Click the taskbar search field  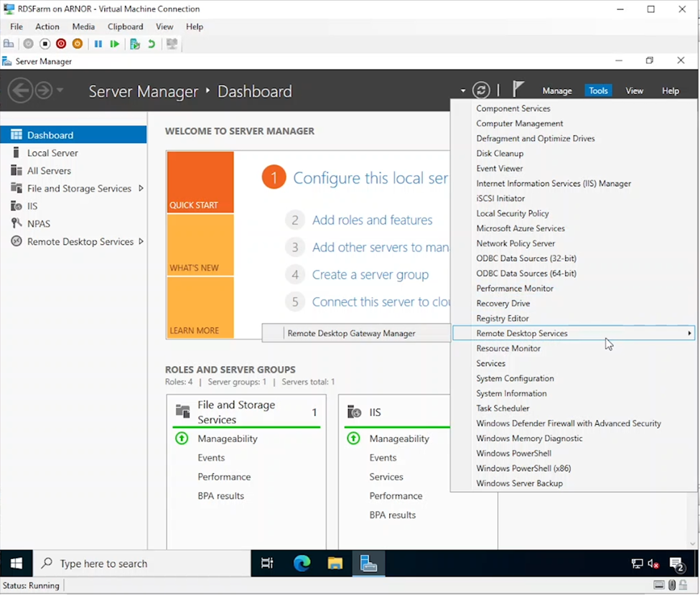pos(129,563)
